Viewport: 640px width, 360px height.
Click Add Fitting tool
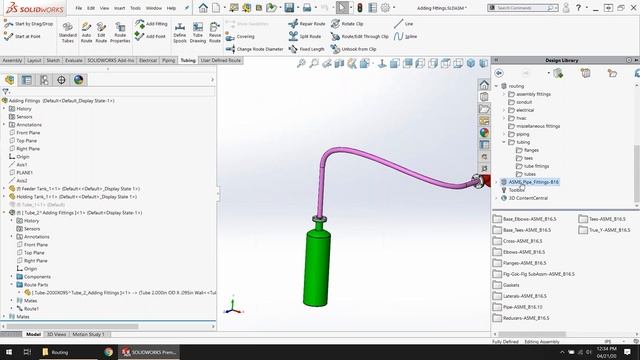151,24
